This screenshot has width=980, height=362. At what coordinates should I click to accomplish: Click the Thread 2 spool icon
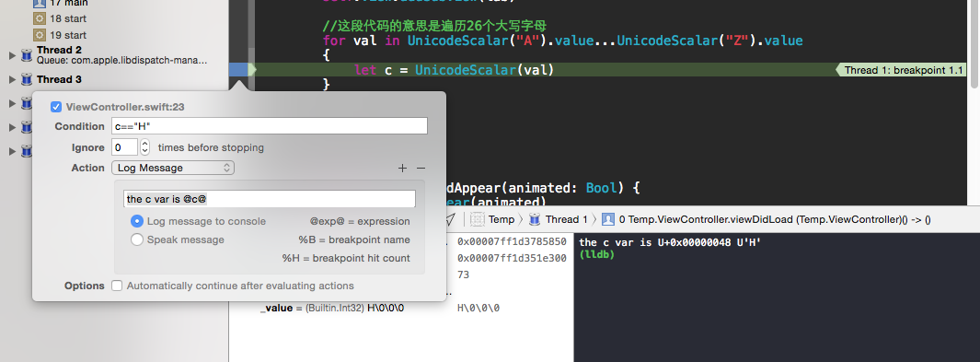coord(27,55)
